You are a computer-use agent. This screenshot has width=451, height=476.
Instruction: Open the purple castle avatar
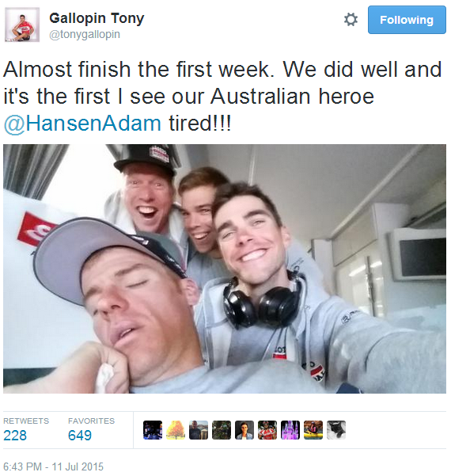pyautogui.click(x=290, y=430)
